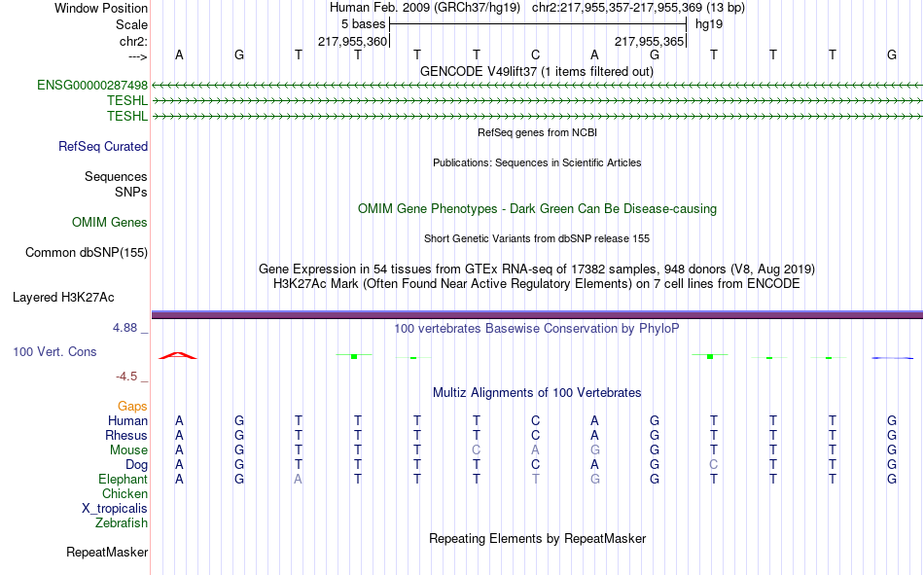Click 100 vertebrates Basewise Conservation by PhyloP title
The image size is (924, 575).
(537, 329)
